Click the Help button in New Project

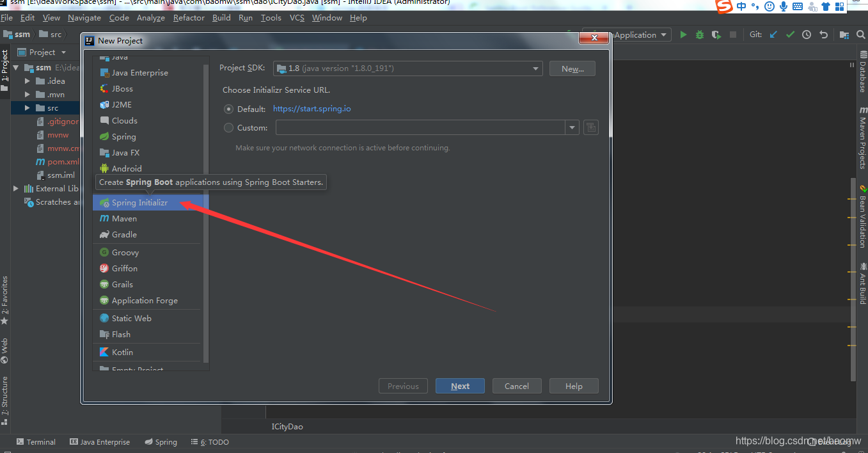pyautogui.click(x=574, y=386)
